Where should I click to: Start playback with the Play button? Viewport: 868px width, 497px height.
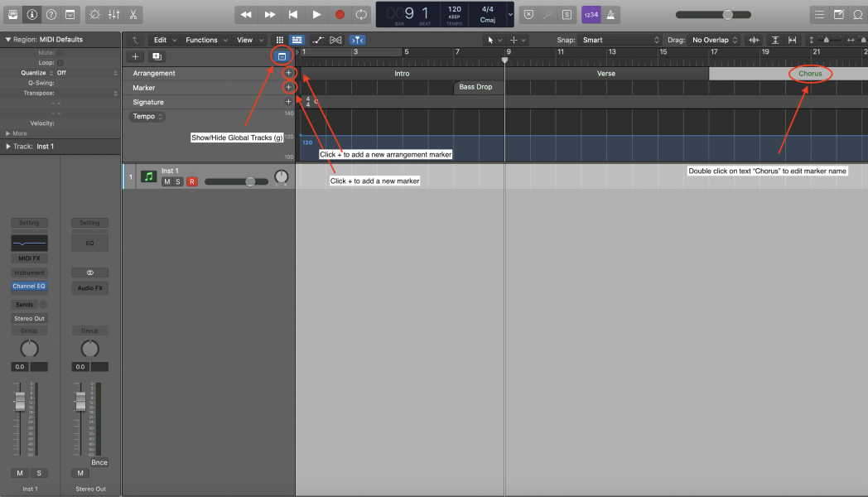pos(316,14)
